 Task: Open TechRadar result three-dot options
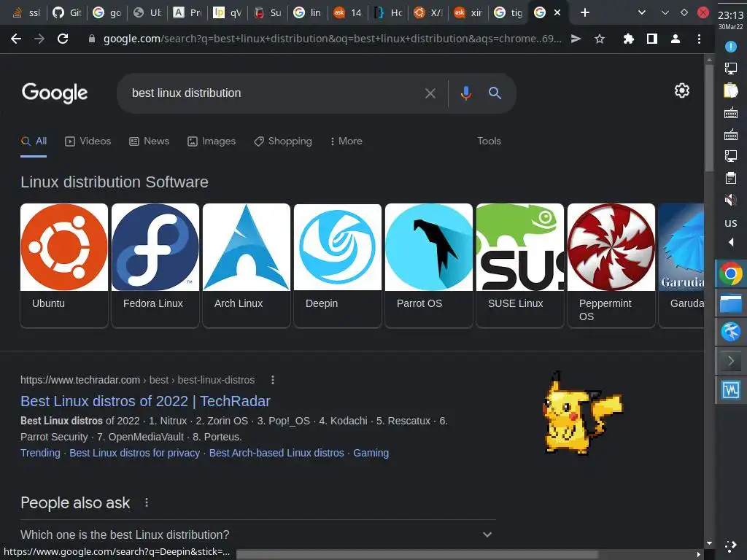coord(273,380)
